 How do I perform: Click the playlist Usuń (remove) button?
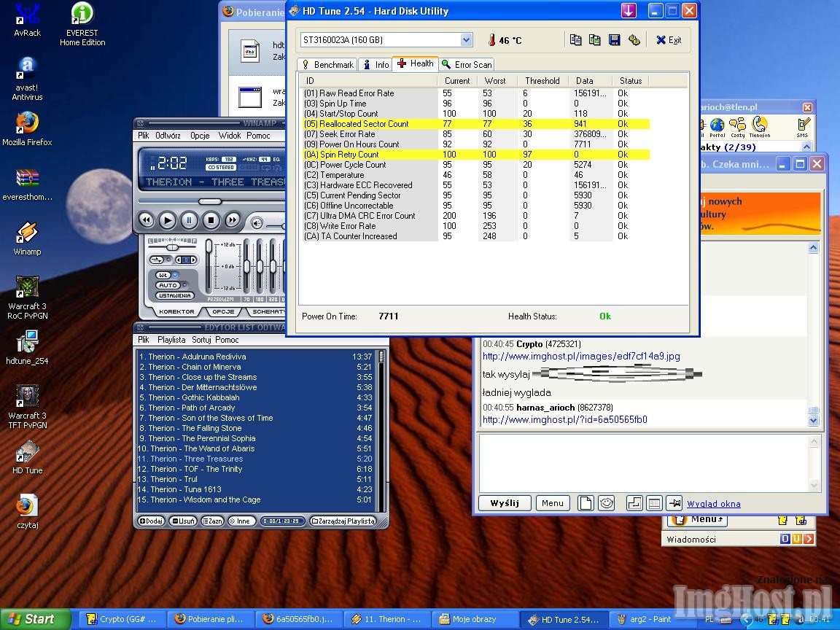coord(183,521)
